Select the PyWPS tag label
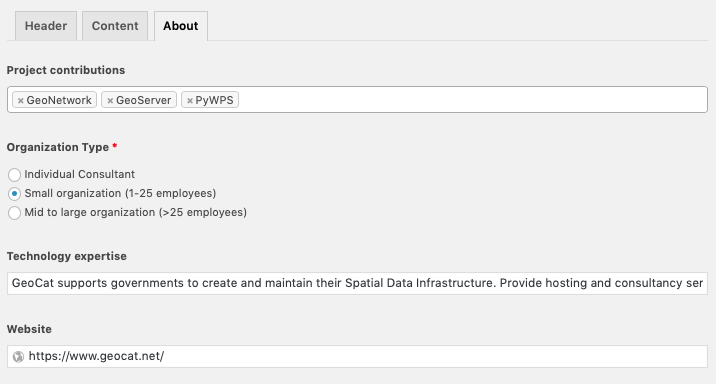Image resolution: width=716 pixels, height=384 pixels. click(x=214, y=100)
